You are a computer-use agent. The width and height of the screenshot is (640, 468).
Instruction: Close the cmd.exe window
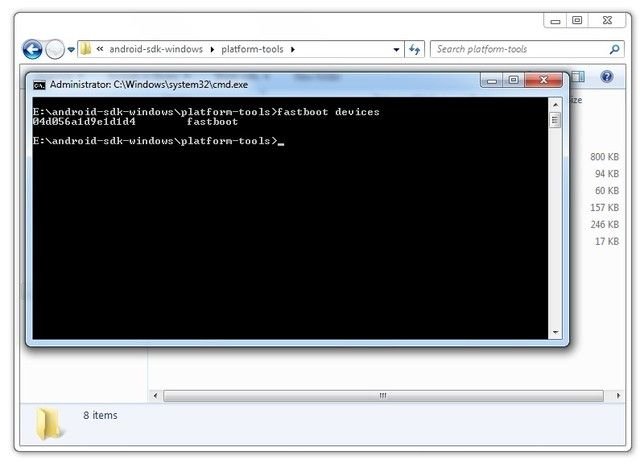[544, 80]
